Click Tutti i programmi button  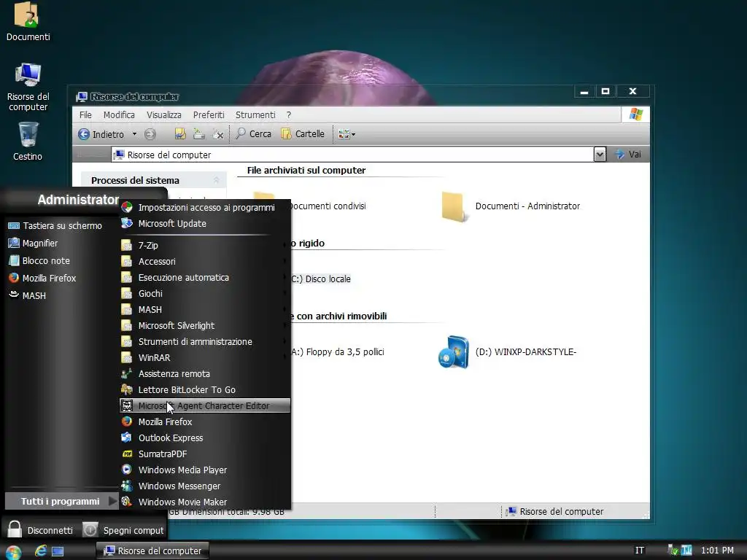tap(61, 501)
